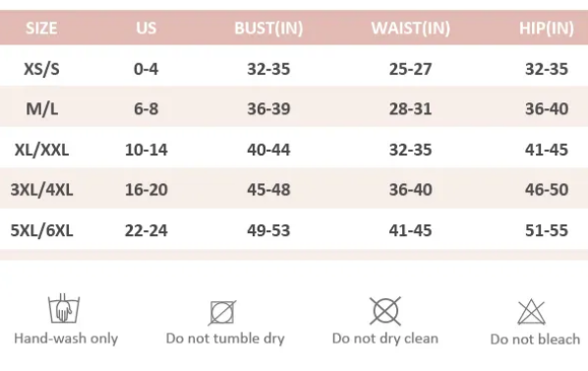Click the HIP(IN) column header
The width and height of the screenshot is (588, 371).
point(547,29)
